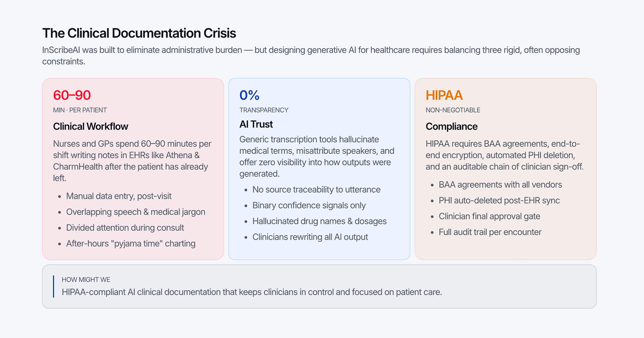Select 'Hallucinated drug names & dosages' bullet
644x338 pixels.
coord(319,221)
